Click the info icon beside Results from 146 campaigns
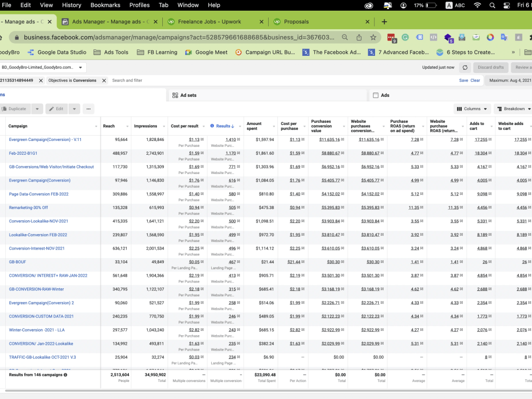The height and width of the screenshot is (399, 532). [65, 375]
